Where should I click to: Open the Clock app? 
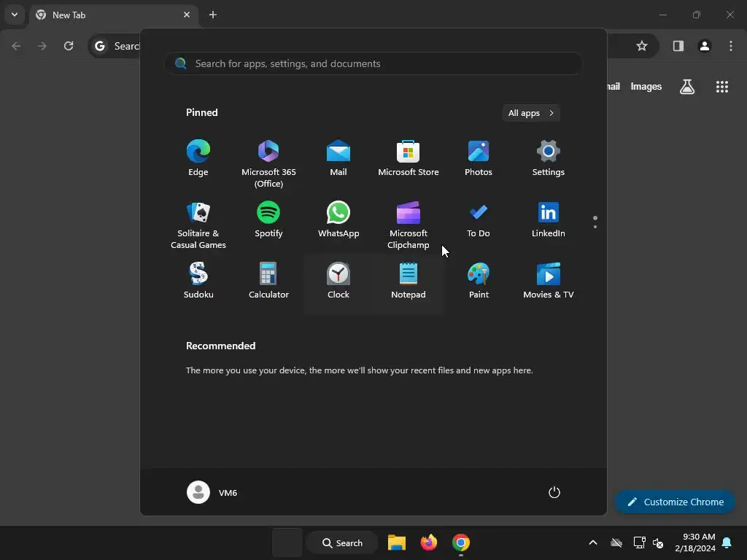point(338,281)
